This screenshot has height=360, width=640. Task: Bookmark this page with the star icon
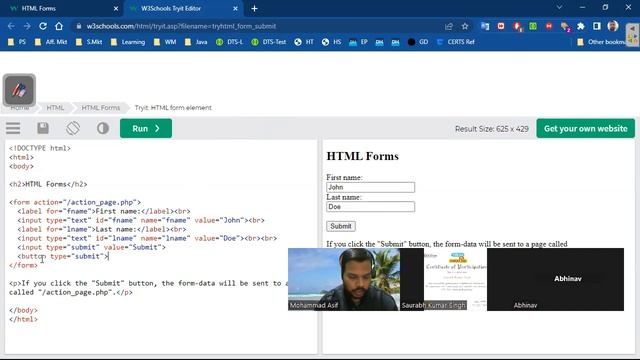465,26
